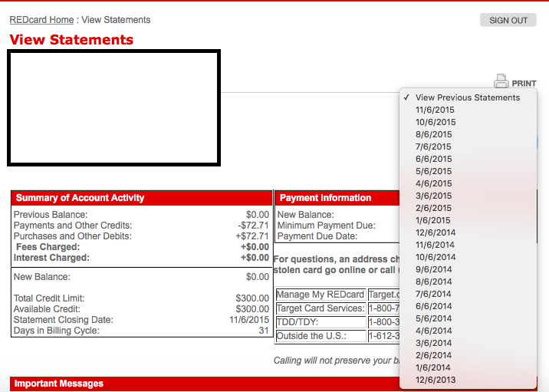
Task: Select the 8/6/2015 statement date
Action: [433, 134]
